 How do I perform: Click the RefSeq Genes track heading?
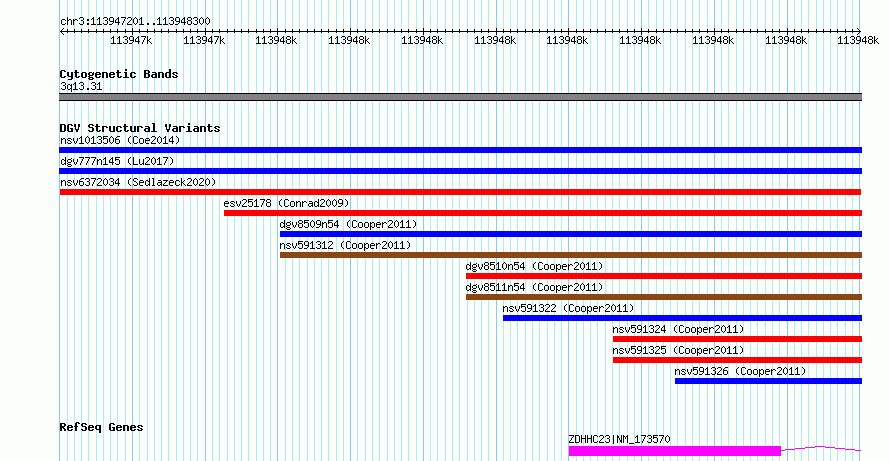(x=101, y=427)
